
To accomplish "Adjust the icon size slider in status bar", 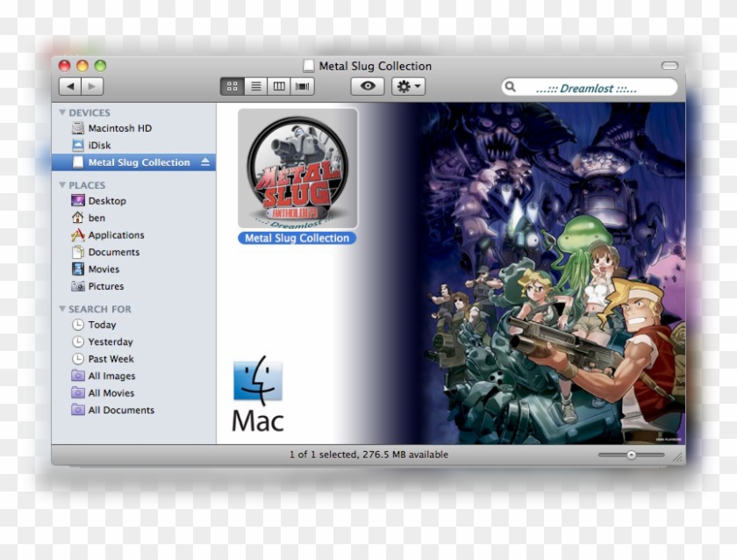I will [631, 455].
